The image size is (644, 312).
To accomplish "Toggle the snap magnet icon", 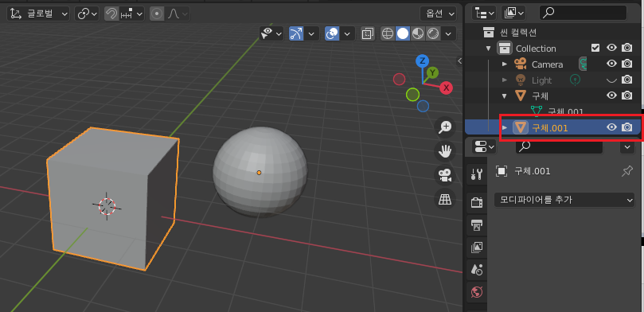I will [111, 14].
